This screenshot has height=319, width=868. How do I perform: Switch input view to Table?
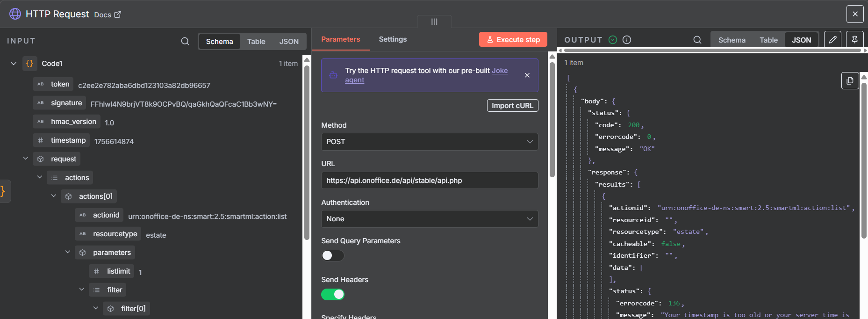pos(256,42)
